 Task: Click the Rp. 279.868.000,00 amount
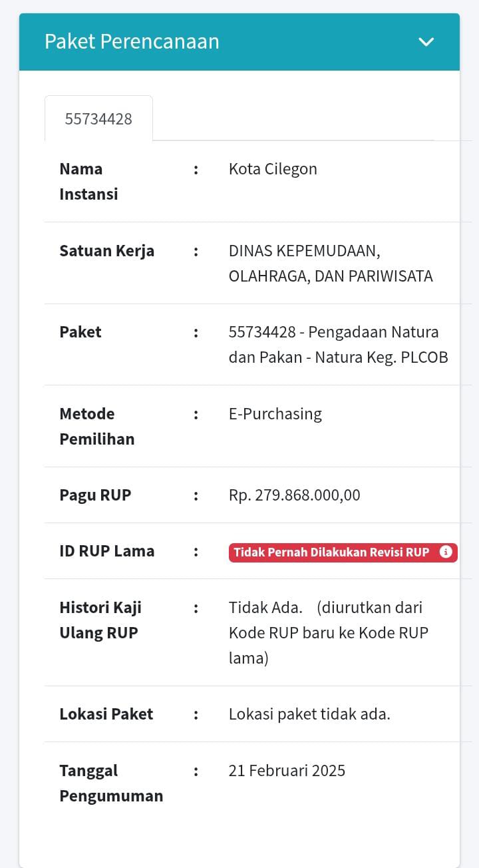(294, 495)
